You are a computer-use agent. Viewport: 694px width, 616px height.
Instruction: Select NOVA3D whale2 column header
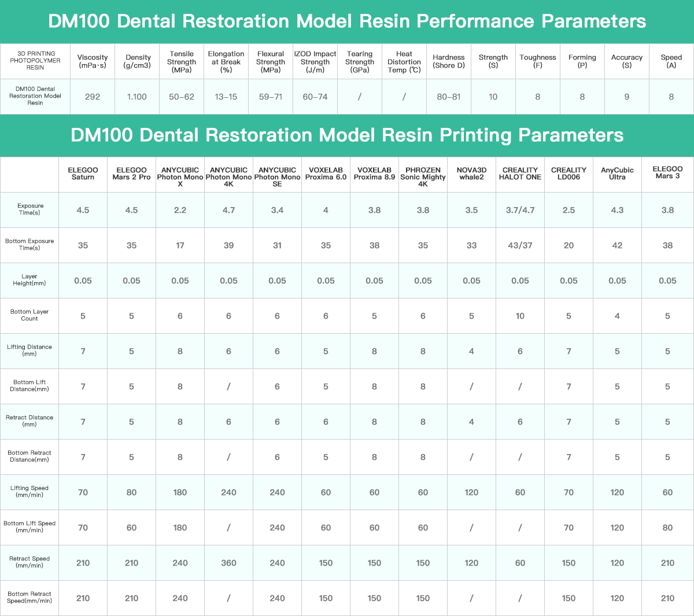click(x=472, y=174)
